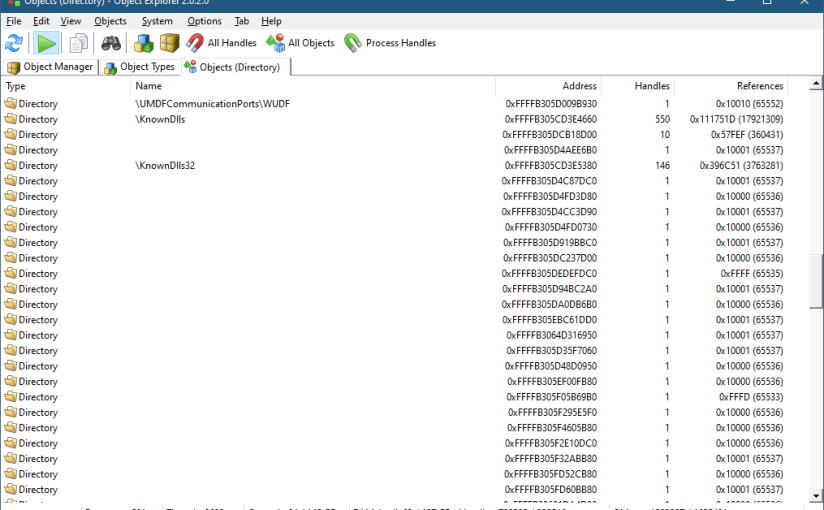This screenshot has width=824, height=510.
Task: Open the File menu
Action: (x=14, y=21)
